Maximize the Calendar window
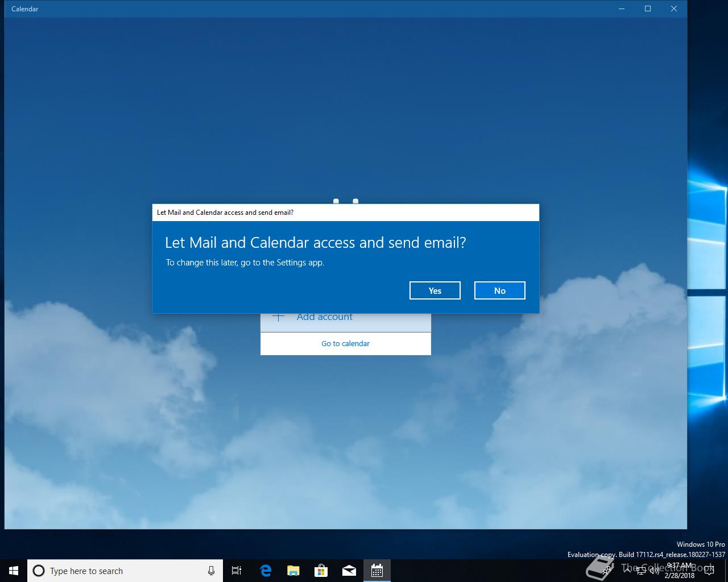This screenshot has width=728, height=582. (x=648, y=9)
